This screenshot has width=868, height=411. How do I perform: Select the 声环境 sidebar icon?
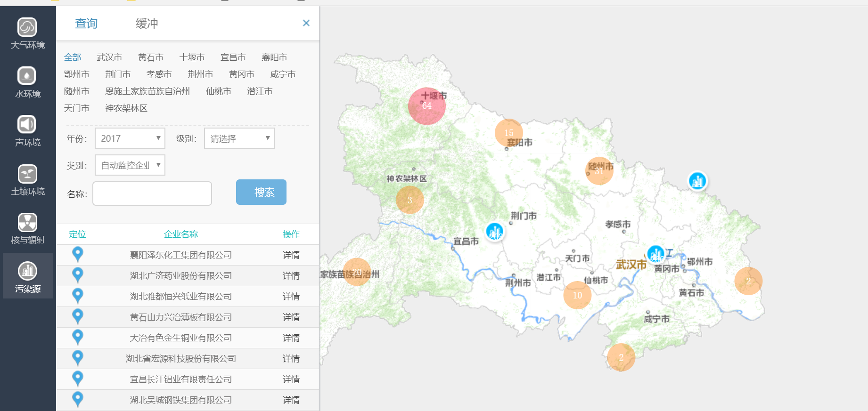[x=27, y=124]
